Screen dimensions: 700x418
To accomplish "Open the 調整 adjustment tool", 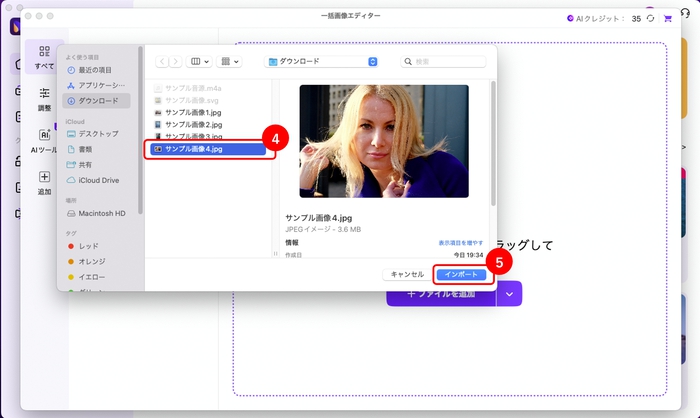I will 44,99.
